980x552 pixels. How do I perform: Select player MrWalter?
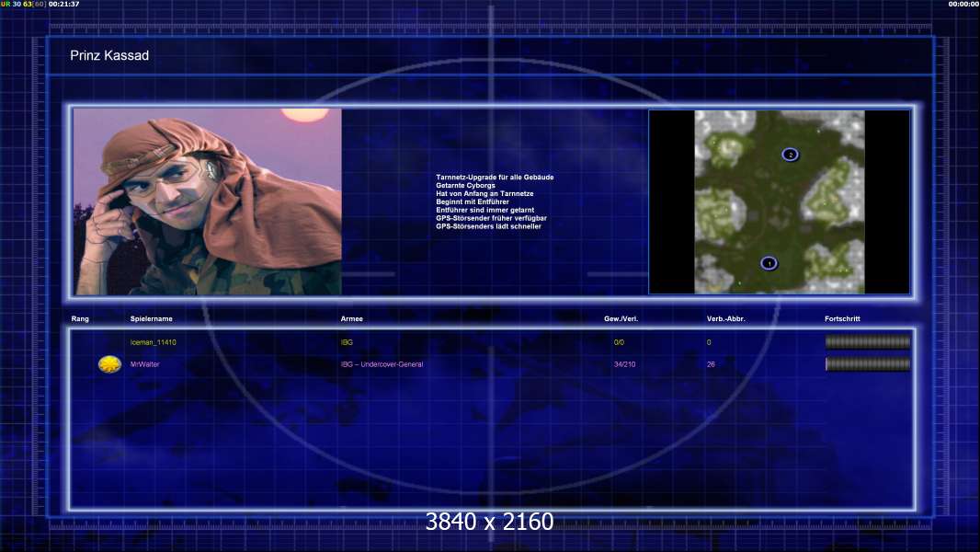pos(145,364)
